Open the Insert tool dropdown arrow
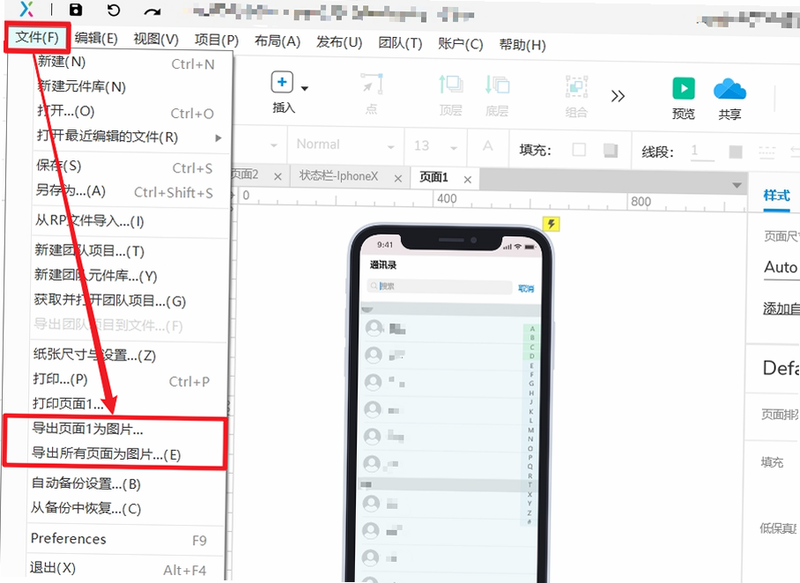This screenshot has height=583, width=800. coord(305,88)
